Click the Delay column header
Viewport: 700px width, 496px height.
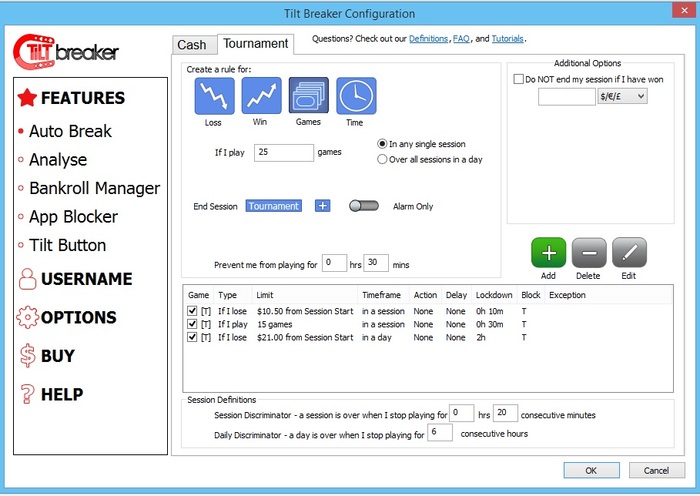456,295
